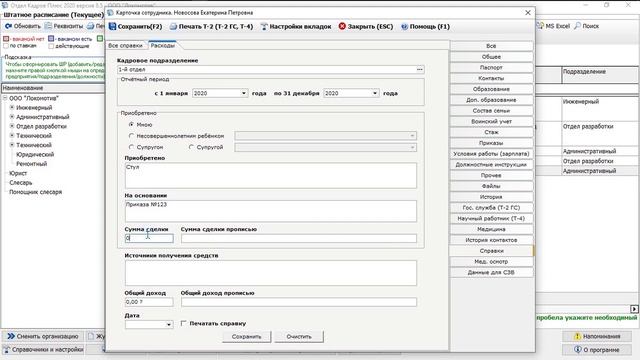
Task: Click the Сменить организацию arrow icon
Action: point(11,336)
